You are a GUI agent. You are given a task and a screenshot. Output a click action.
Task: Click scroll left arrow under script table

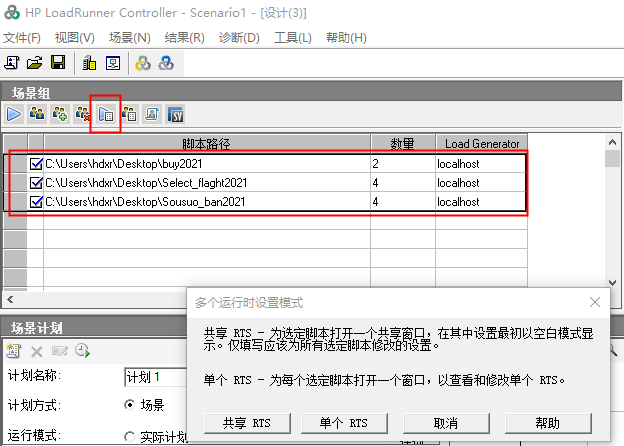click(10, 300)
